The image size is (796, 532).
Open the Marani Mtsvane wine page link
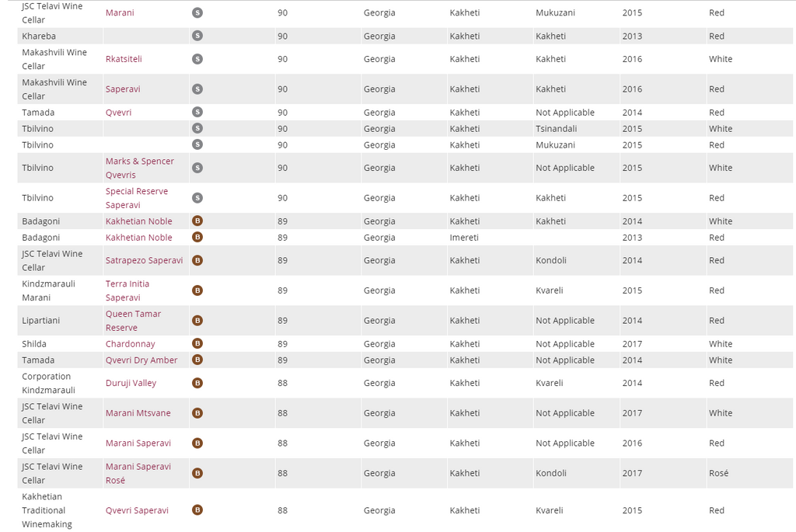tap(138, 413)
